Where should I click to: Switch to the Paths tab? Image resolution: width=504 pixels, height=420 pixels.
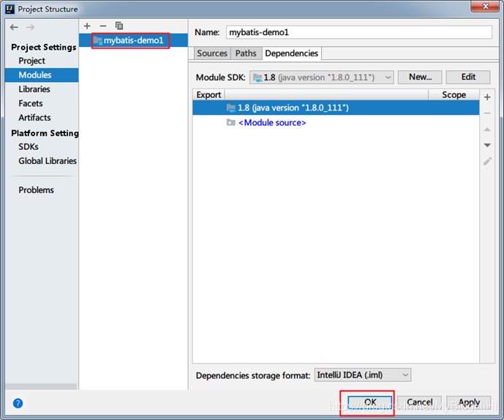tap(246, 53)
